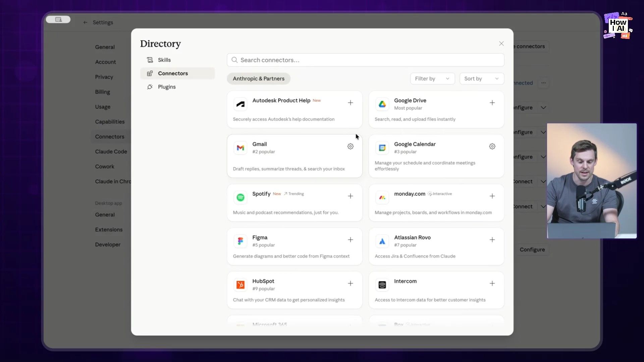Open Connectors settings page
Viewport: 644px width, 362px height.
[x=110, y=137]
